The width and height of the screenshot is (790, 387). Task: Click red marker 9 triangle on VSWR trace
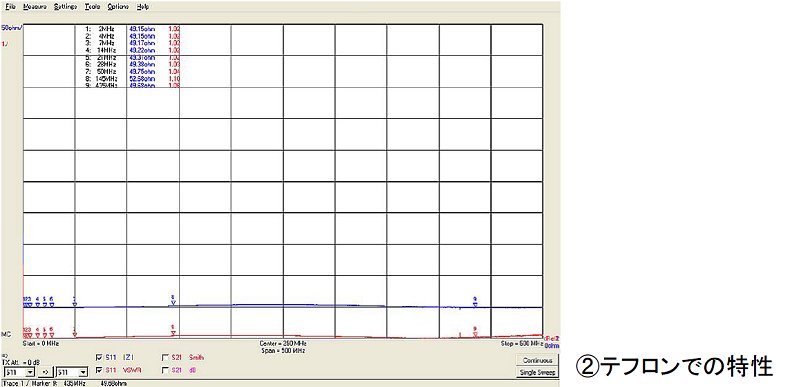[x=475, y=335]
